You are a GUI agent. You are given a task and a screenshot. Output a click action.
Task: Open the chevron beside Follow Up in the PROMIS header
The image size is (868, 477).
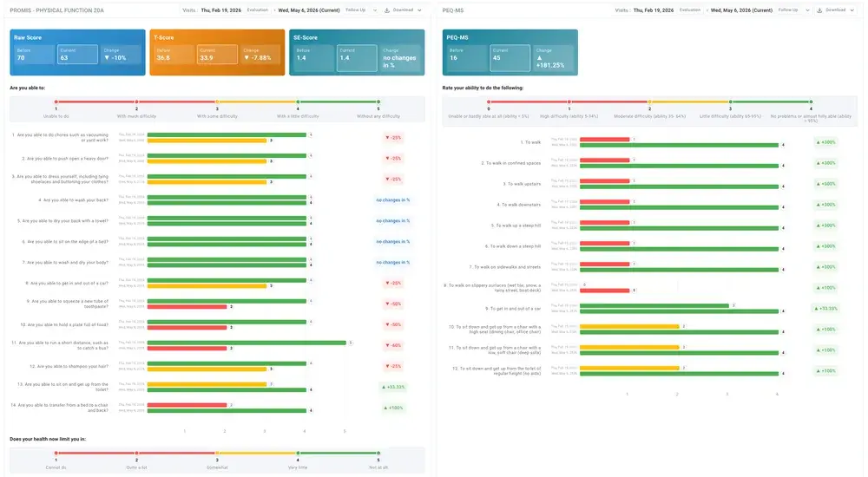point(375,10)
